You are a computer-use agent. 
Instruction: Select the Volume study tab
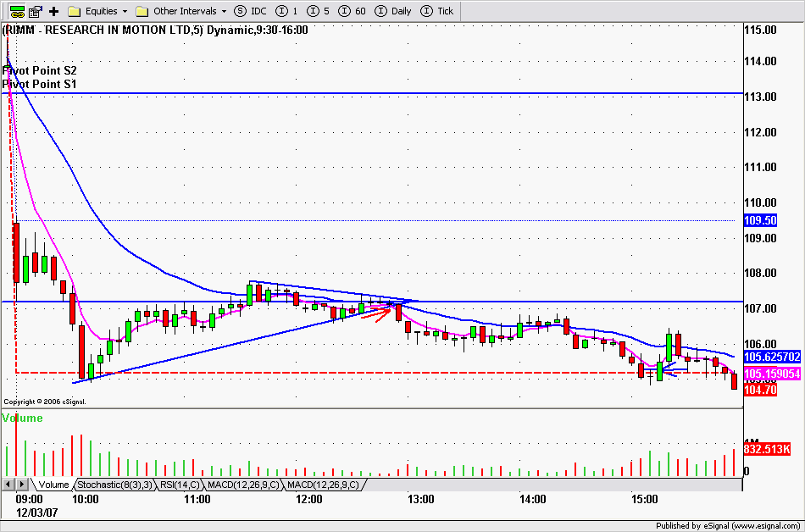pyautogui.click(x=53, y=485)
